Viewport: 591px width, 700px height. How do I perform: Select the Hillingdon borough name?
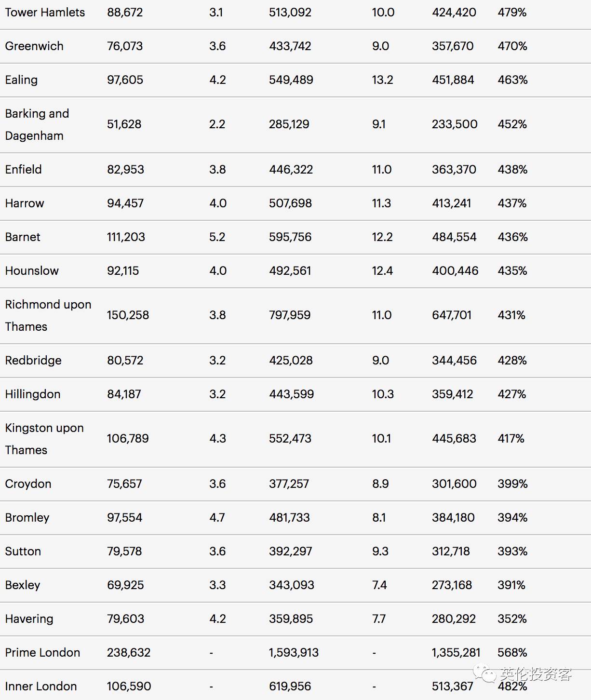(33, 394)
